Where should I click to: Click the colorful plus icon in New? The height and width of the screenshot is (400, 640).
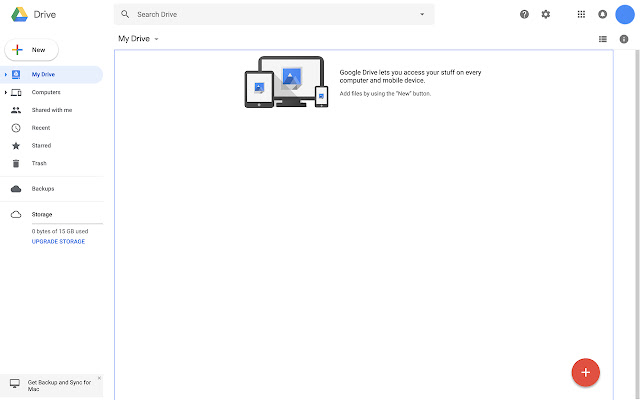point(17,50)
